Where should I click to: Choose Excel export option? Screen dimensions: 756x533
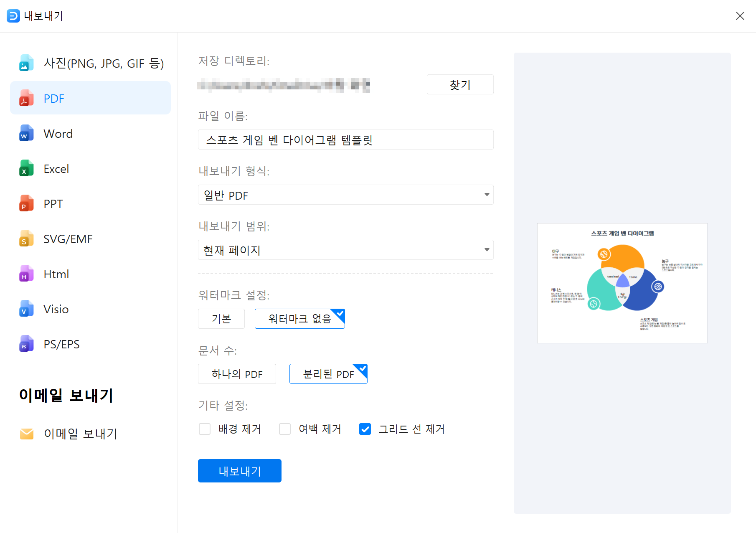[x=90, y=168]
